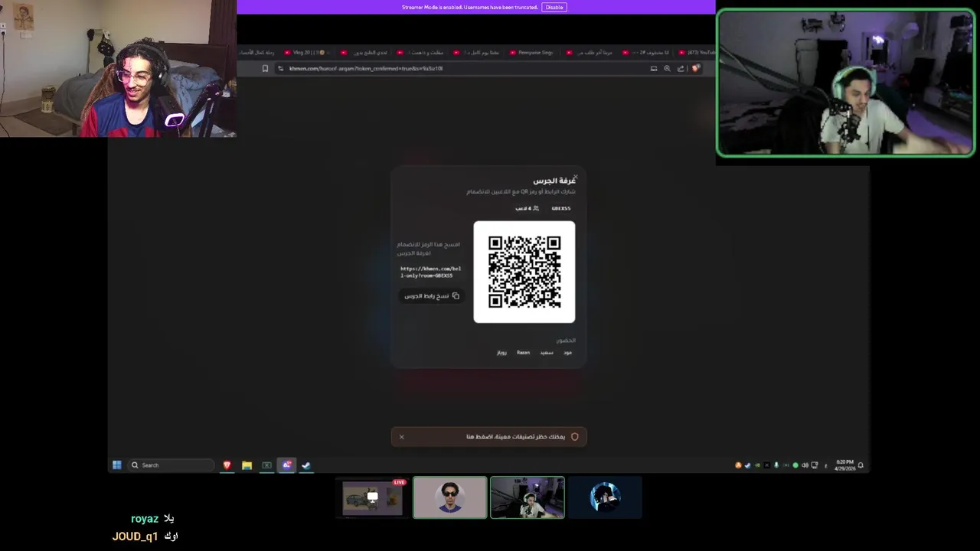Open the Discord taskbar icon
The width and height of the screenshot is (980, 551).
(286, 465)
